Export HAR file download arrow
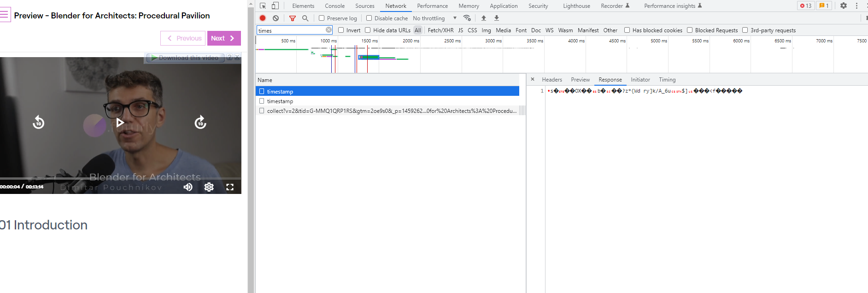 click(497, 18)
